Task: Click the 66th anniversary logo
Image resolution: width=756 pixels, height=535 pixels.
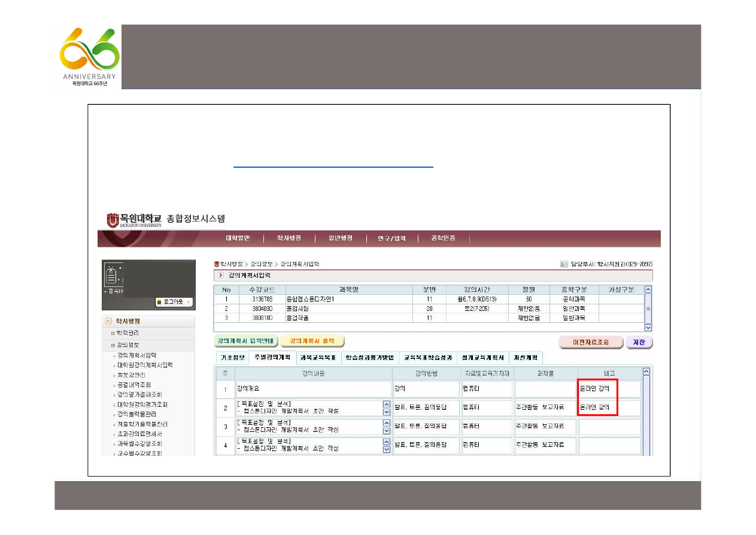Action: pyautogui.click(x=90, y=56)
